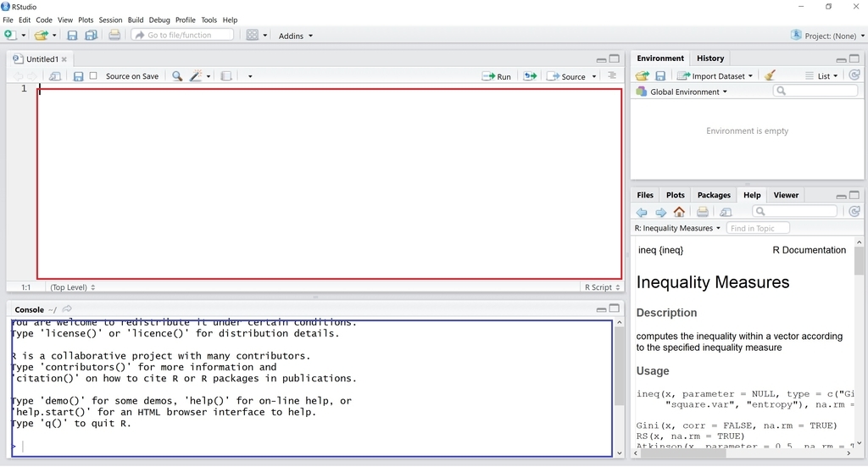Expand the Source options dropdown arrow
Image resolution: width=868 pixels, height=467 pixels.
click(x=594, y=76)
